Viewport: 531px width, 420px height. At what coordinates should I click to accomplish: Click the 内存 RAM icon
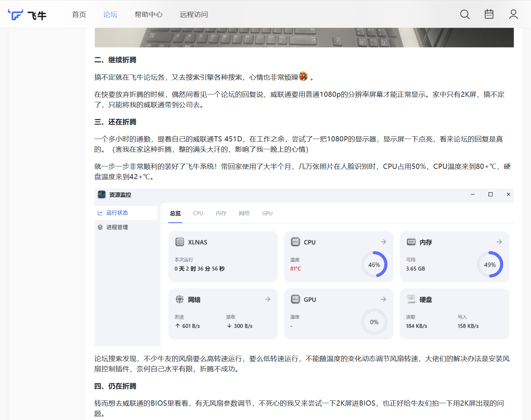(411, 242)
